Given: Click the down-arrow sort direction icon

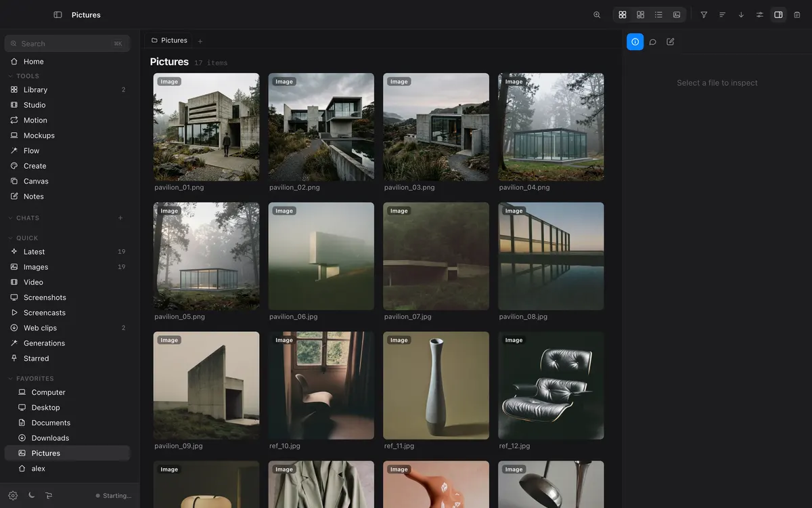Looking at the screenshot, I should click(741, 15).
